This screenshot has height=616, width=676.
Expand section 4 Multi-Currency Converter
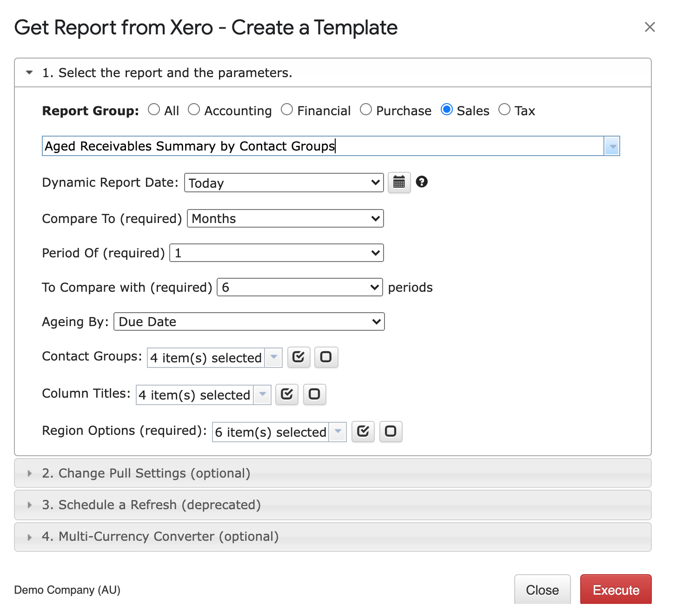coord(333,537)
